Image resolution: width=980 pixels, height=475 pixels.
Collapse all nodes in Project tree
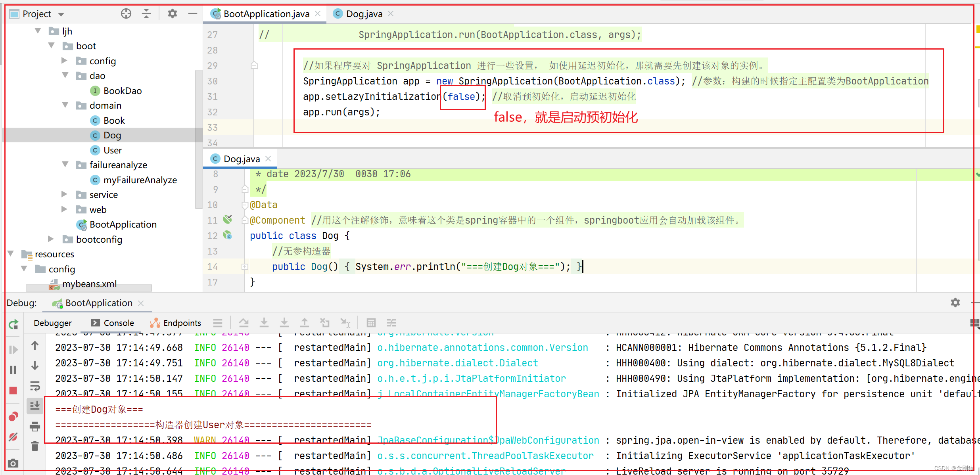click(146, 13)
